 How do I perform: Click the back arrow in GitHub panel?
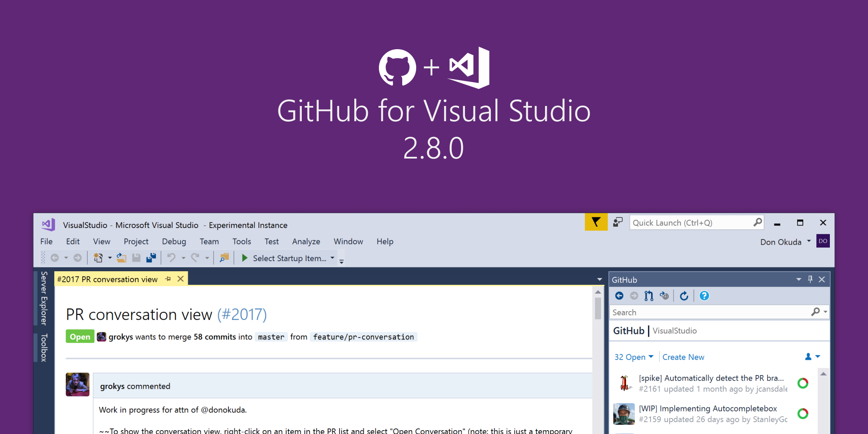point(619,296)
